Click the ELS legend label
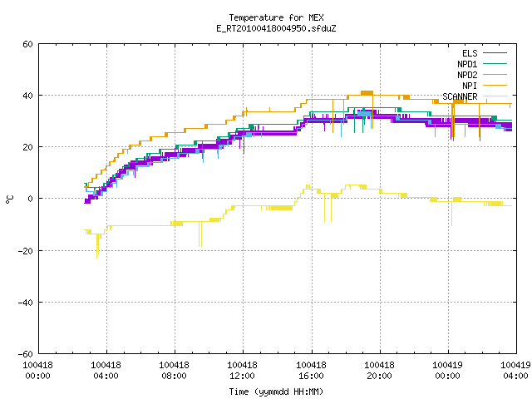Screen dimensions: 532x399 [470, 53]
